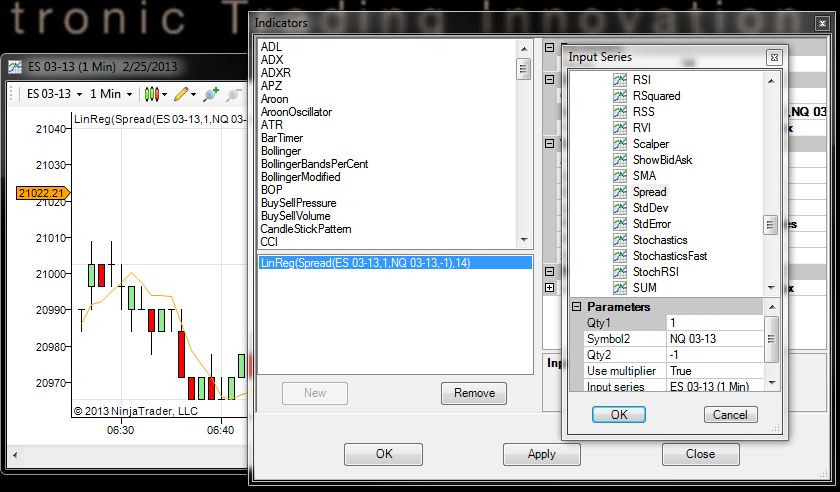
Task: Select the RSquared icon in Input Series
Action: tap(620, 96)
